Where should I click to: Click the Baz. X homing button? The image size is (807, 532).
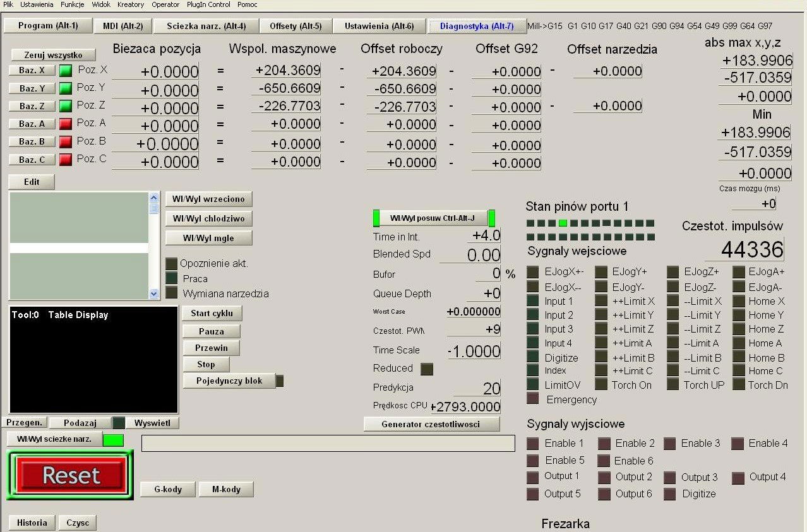(x=32, y=71)
